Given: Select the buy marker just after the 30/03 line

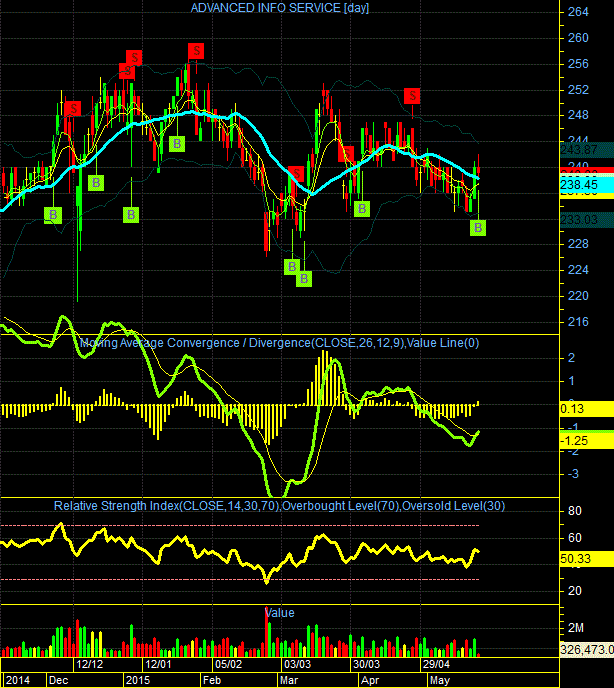Looking at the screenshot, I should point(362,209).
